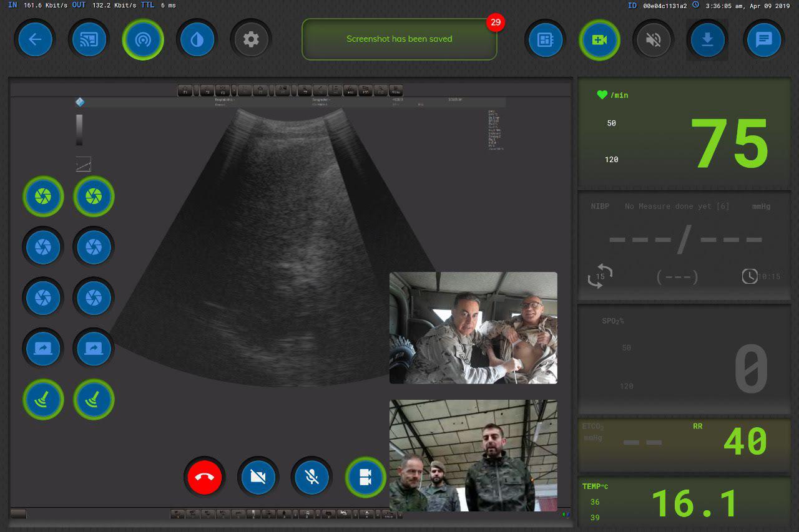The image size is (799, 532).
Task: Open settings with the gear icon
Action: tap(251, 40)
